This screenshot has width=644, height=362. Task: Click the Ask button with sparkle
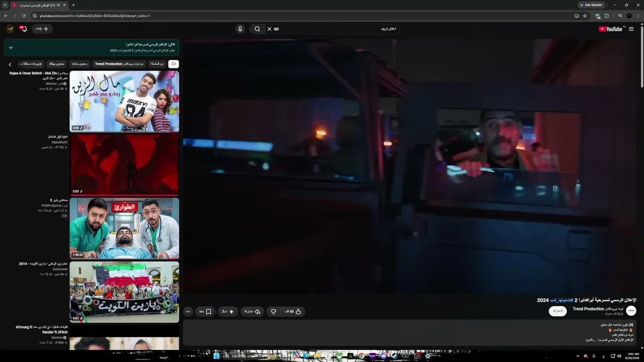(228, 312)
